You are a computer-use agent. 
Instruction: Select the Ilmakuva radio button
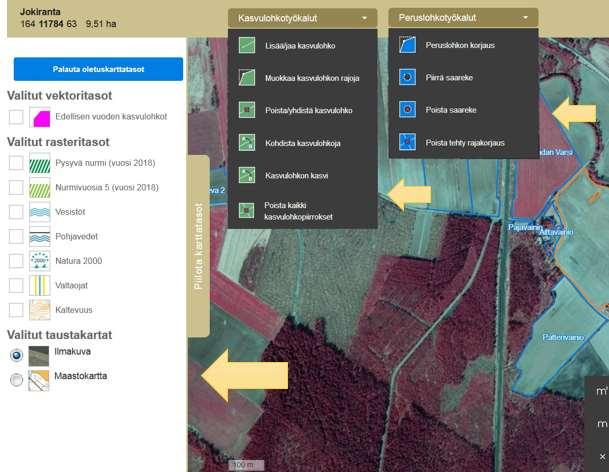[16, 355]
